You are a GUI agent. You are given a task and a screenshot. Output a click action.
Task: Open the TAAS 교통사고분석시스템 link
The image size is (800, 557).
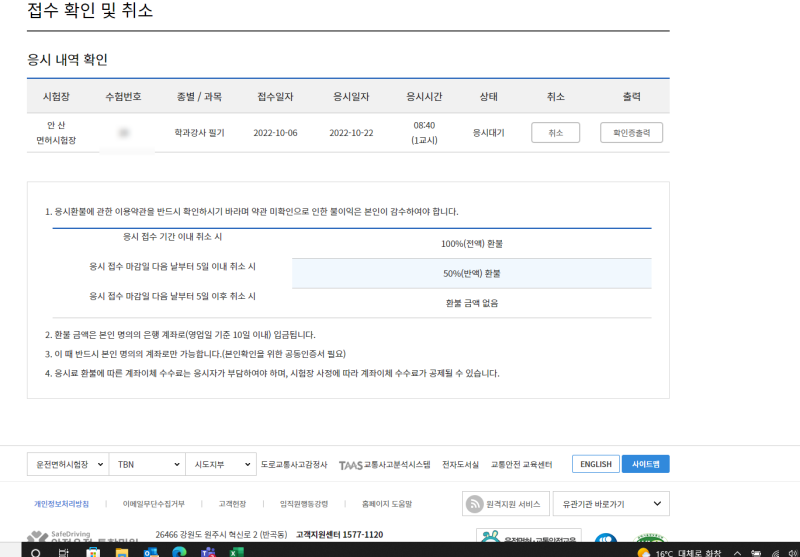pyautogui.click(x=385, y=465)
